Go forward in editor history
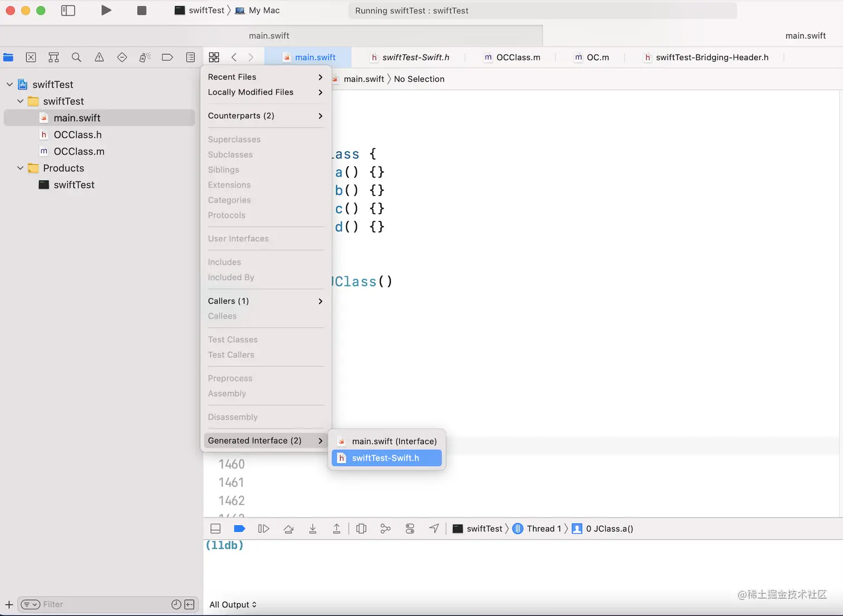Image resolution: width=843 pixels, height=616 pixels. pyautogui.click(x=251, y=57)
